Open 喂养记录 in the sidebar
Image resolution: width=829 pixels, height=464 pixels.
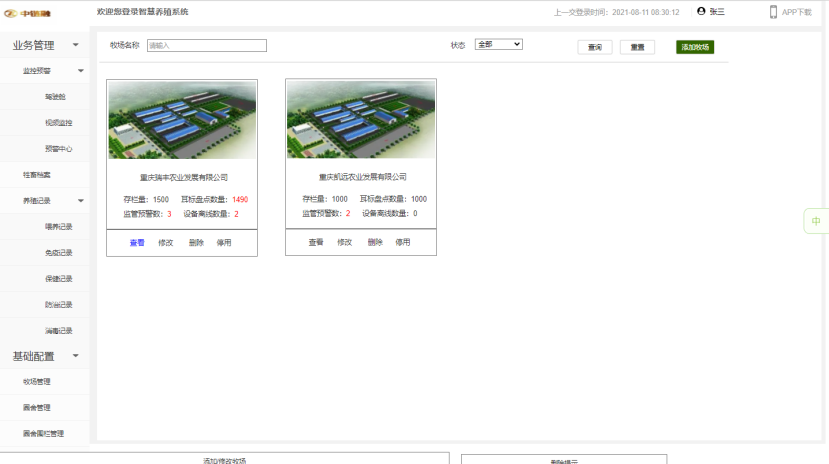[59, 226]
